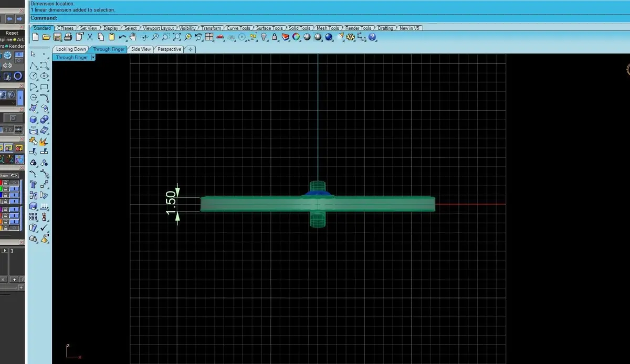Activate the Pan hand tool
Screen dimensions: 630x364
133,37
